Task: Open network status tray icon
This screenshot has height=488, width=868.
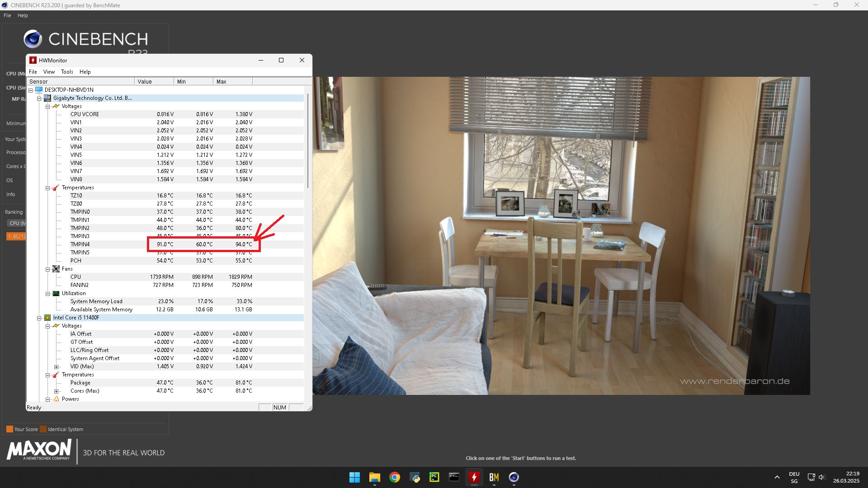Action: 811,477
